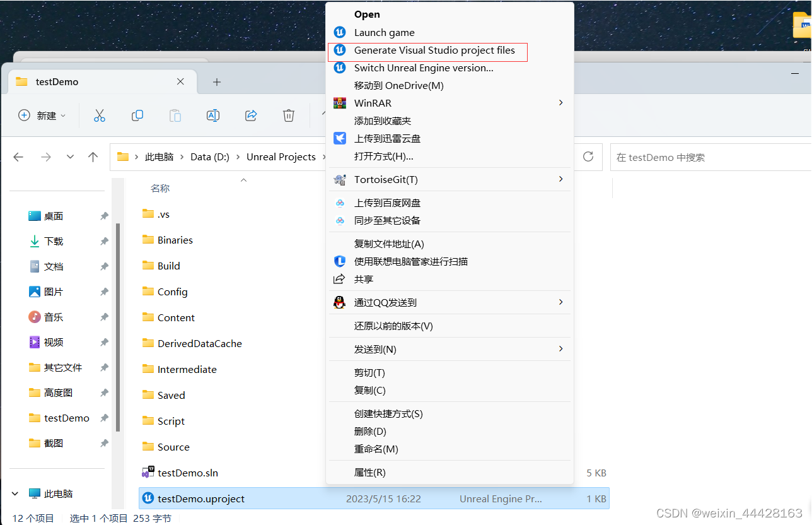Click Data (D:) in the breadcrumb
812x525 pixels.
(x=210, y=157)
